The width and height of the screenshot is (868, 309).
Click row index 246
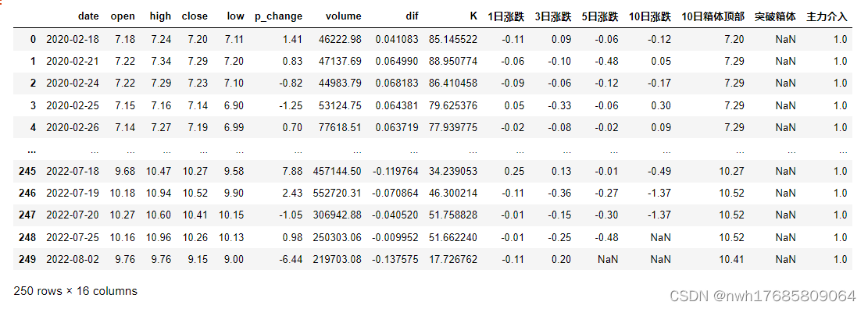pyautogui.click(x=27, y=193)
